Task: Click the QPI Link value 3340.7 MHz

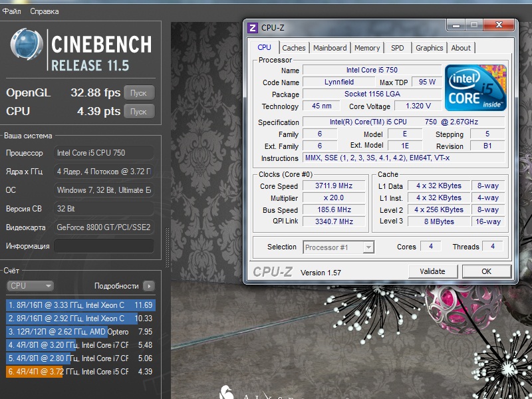Action: coord(334,221)
